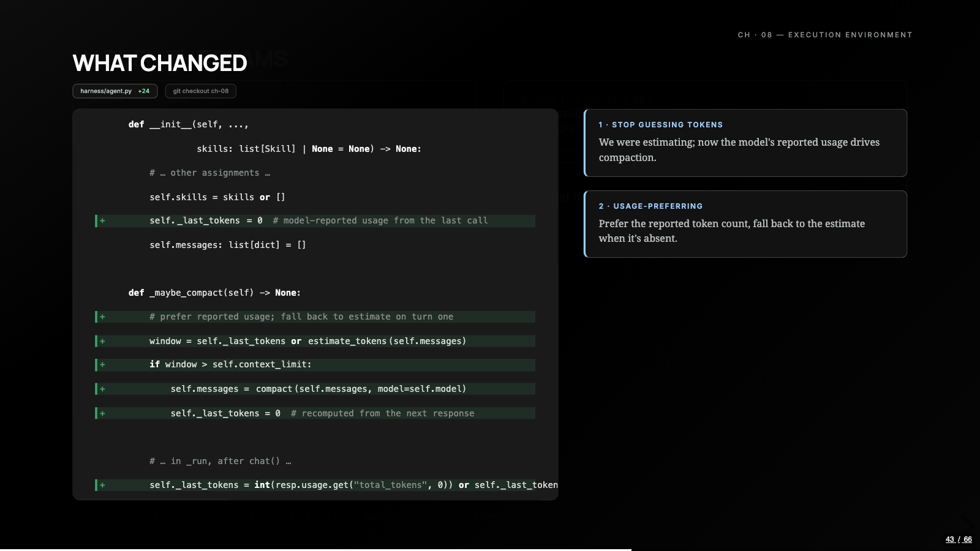Click the 'We were estimating' callout paragraph
980x551 pixels.
pos(739,150)
